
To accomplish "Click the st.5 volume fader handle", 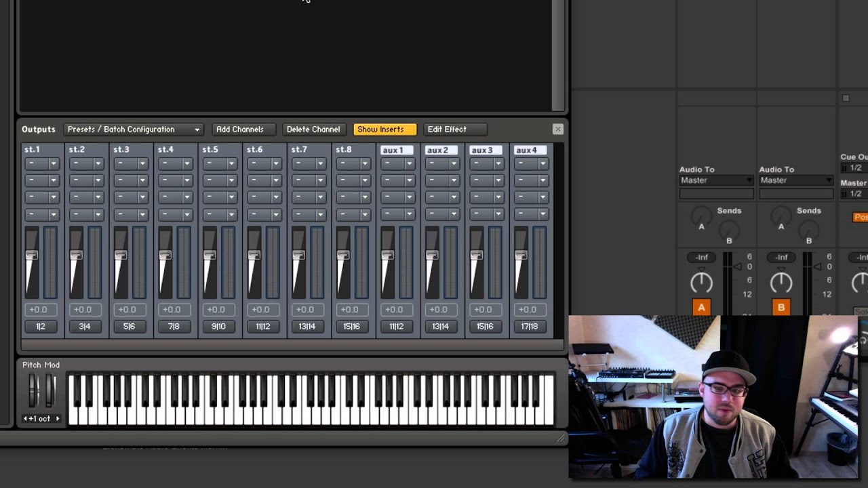I will coord(210,256).
